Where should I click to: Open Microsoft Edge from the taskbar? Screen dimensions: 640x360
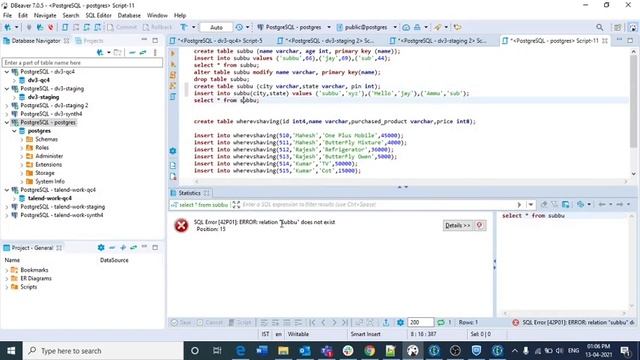240,351
